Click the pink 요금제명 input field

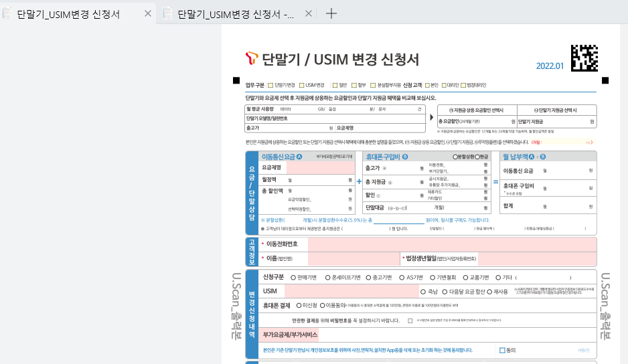(x=321, y=168)
